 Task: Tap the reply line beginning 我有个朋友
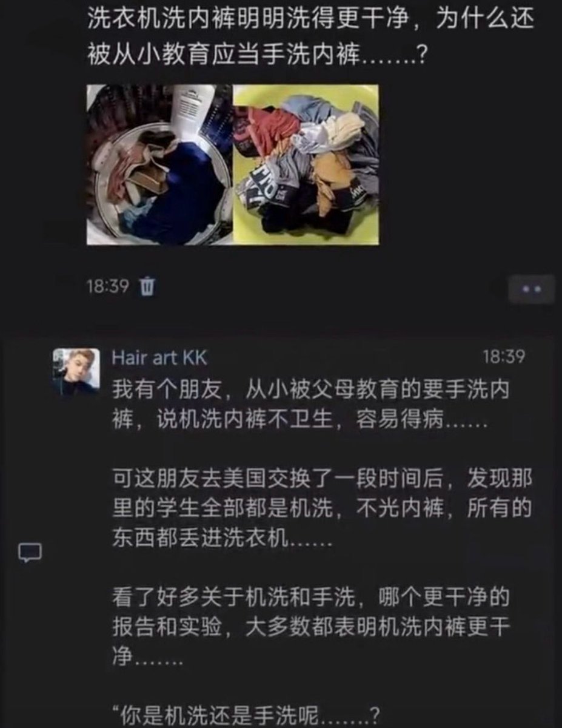tap(310, 391)
